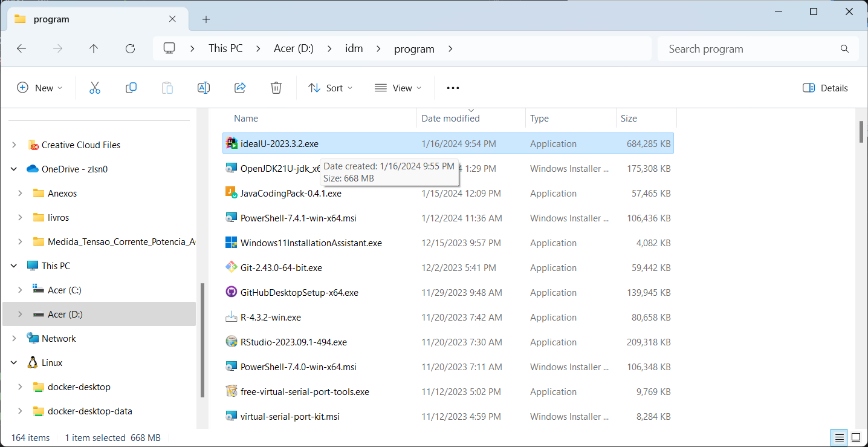Collapse the This PC tree node
Viewport: 868px width, 447px height.
coord(14,266)
